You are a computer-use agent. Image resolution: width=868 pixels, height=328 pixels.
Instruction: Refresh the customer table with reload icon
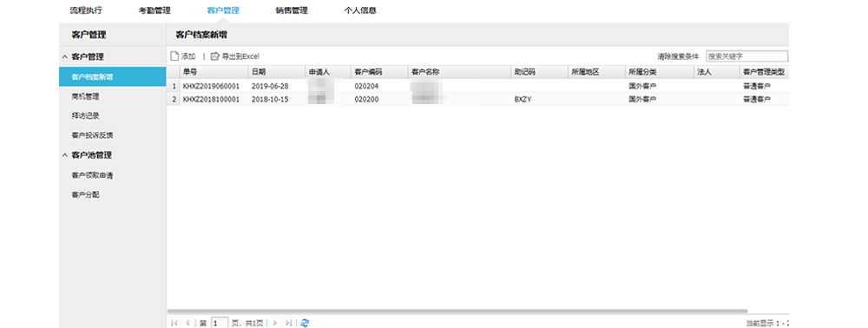[x=305, y=323]
